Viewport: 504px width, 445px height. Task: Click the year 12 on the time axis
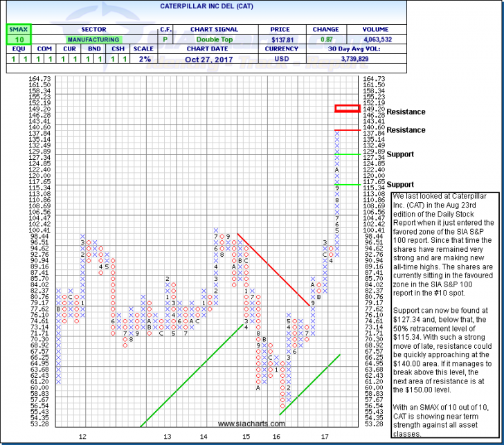[x=82, y=437]
